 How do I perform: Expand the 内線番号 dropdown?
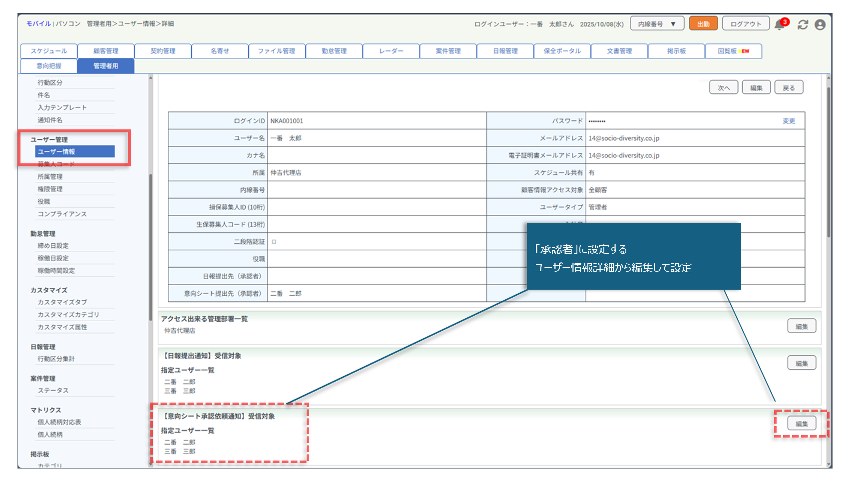click(657, 24)
